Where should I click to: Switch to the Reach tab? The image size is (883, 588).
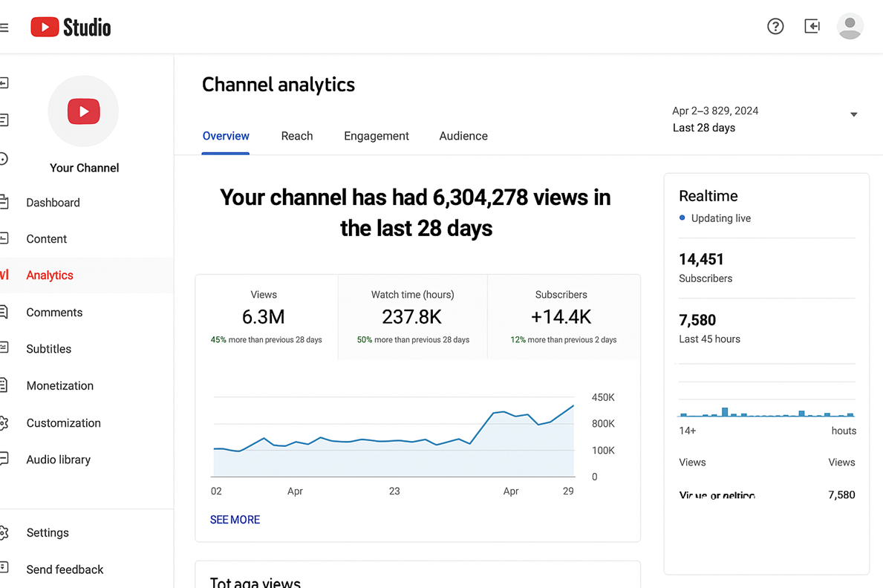pos(296,136)
